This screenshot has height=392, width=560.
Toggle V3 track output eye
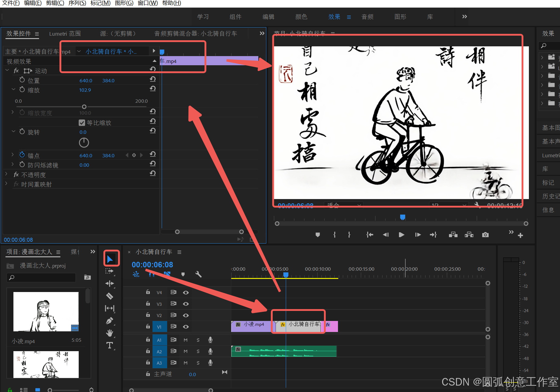[x=186, y=304]
